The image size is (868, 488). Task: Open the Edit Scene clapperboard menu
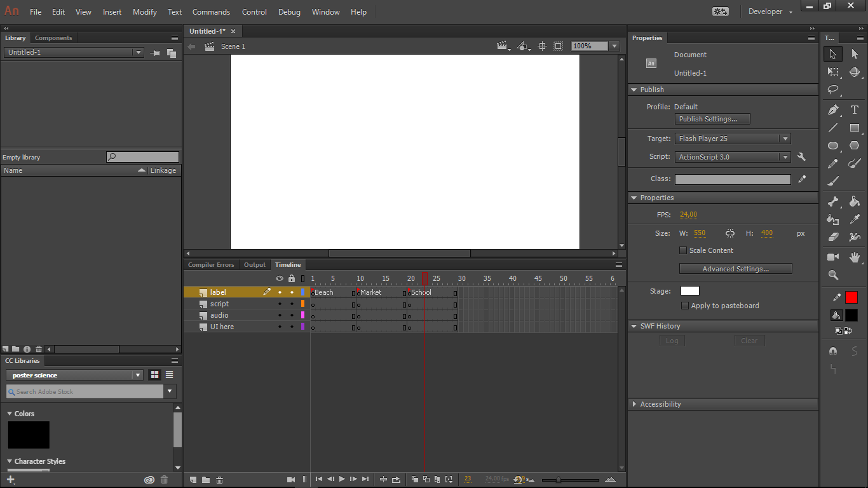click(x=503, y=46)
